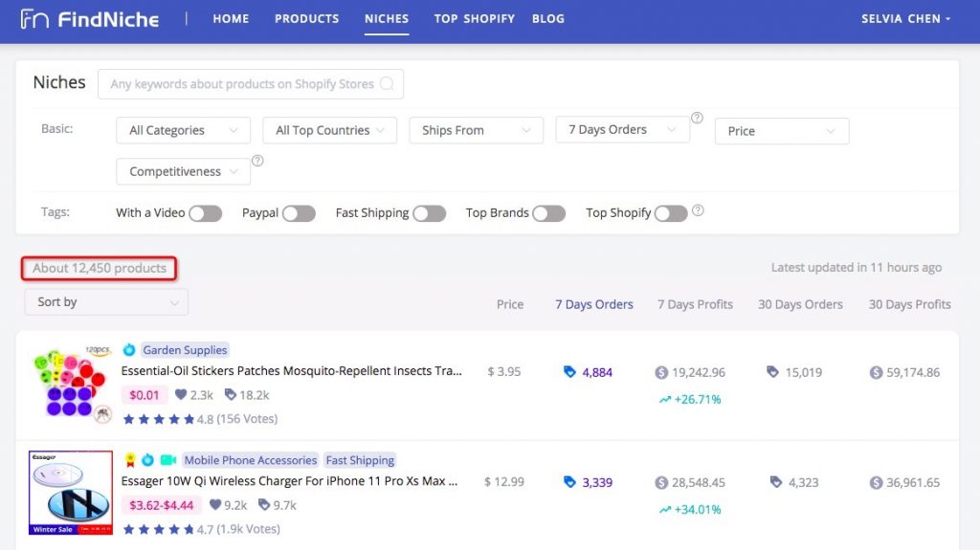Enable the Top Shopify switch
This screenshot has height=550, width=980.
[x=671, y=213]
